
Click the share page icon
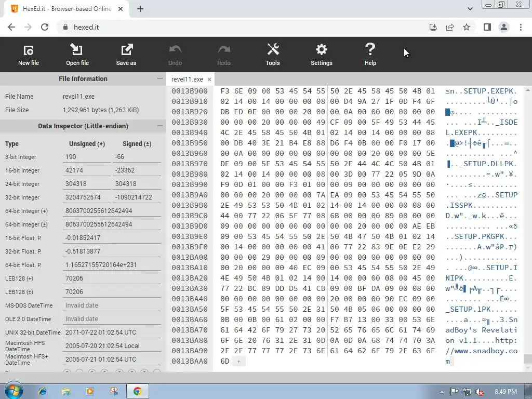tap(450, 27)
